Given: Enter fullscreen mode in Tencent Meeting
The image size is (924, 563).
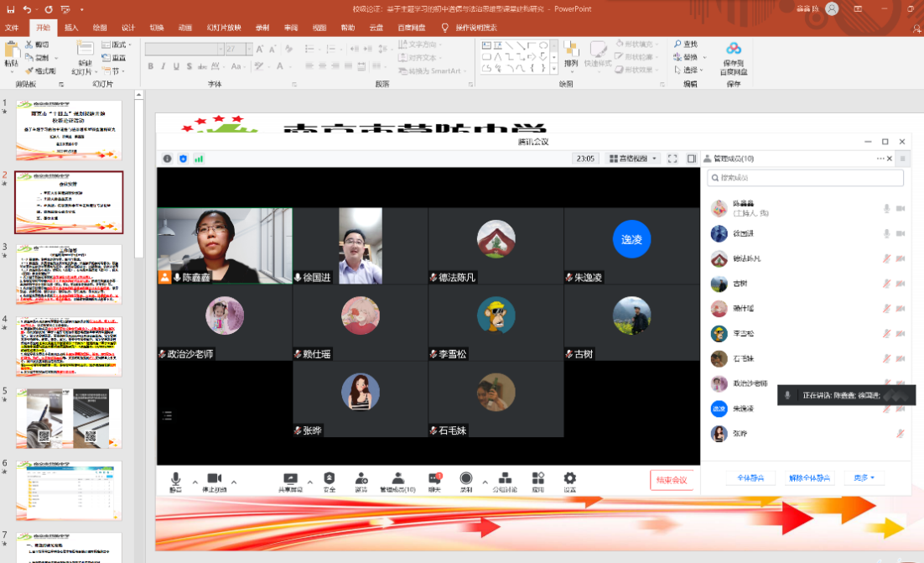Looking at the screenshot, I should click(672, 159).
